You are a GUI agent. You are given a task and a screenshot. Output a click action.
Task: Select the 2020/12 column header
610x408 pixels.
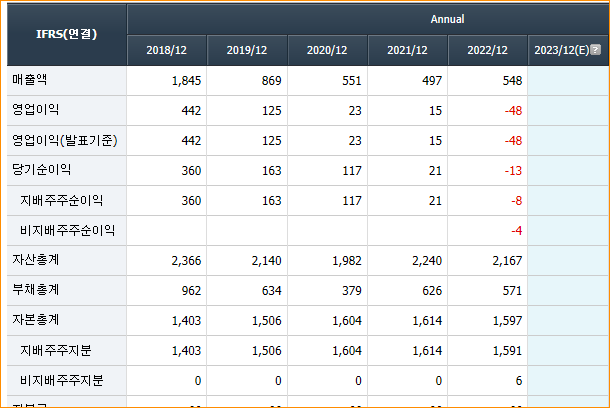point(327,50)
